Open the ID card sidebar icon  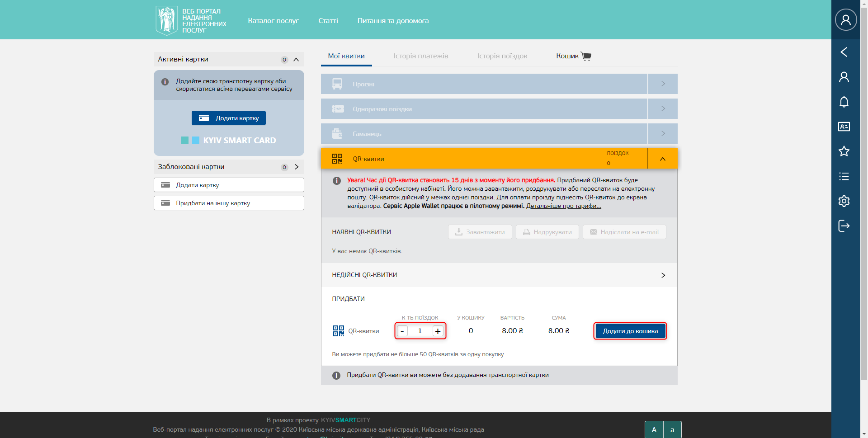pos(844,127)
